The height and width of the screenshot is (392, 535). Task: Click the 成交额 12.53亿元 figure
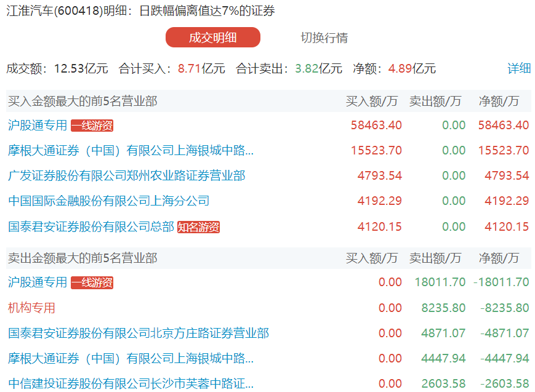(57, 68)
